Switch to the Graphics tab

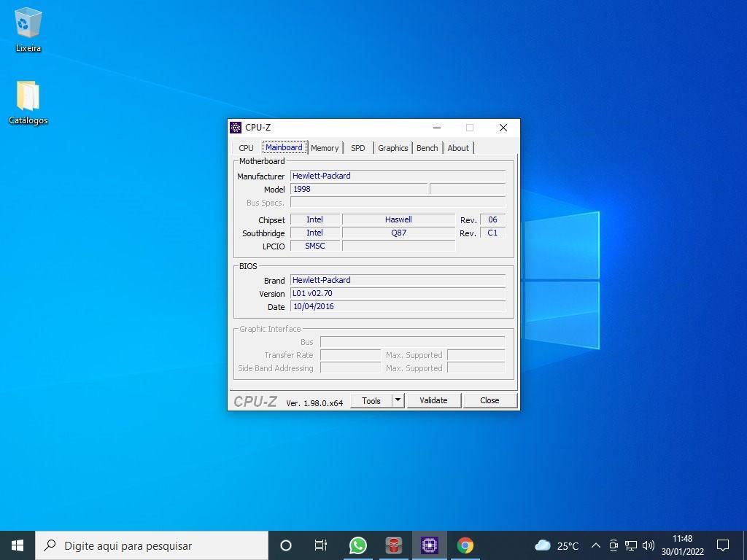[x=393, y=148]
